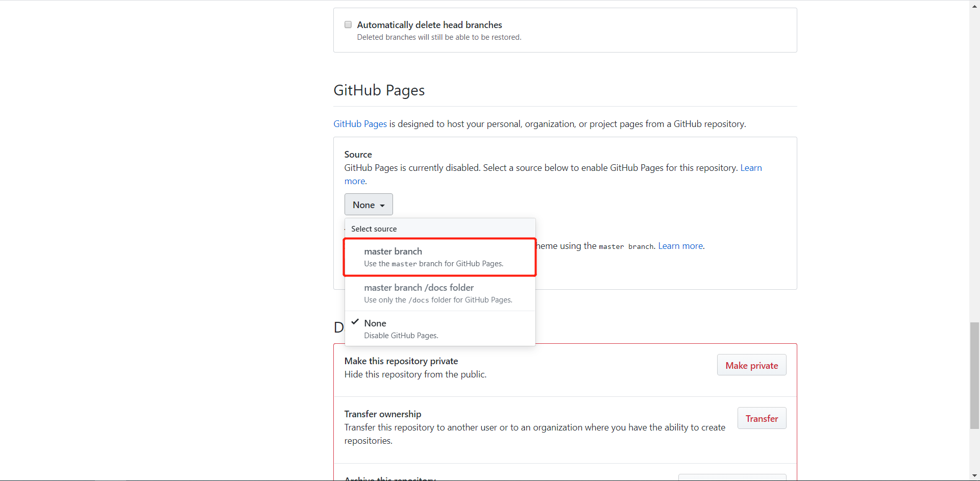This screenshot has width=980, height=481.
Task: Click "Deleted branches will still be able to be restored."
Action: click(x=439, y=37)
